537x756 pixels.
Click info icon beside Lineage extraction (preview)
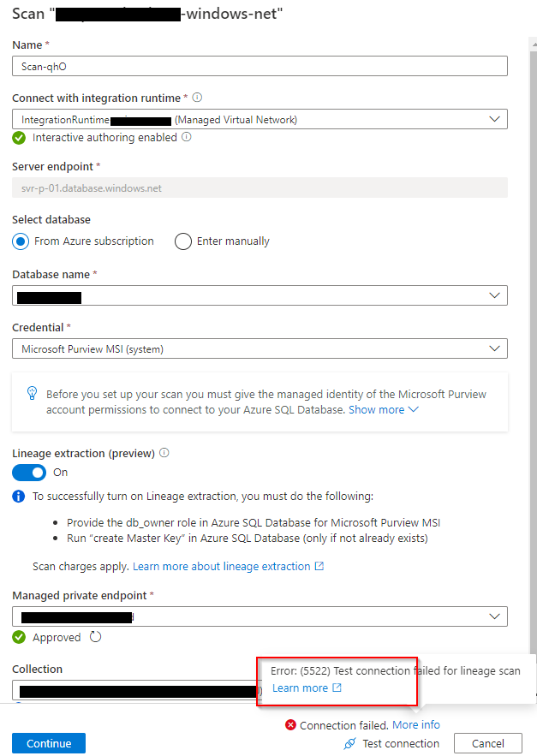click(x=164, y=453)
